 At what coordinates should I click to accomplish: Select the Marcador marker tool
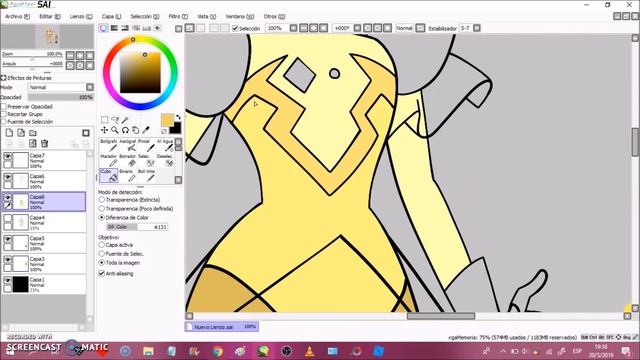click(109, 161)
